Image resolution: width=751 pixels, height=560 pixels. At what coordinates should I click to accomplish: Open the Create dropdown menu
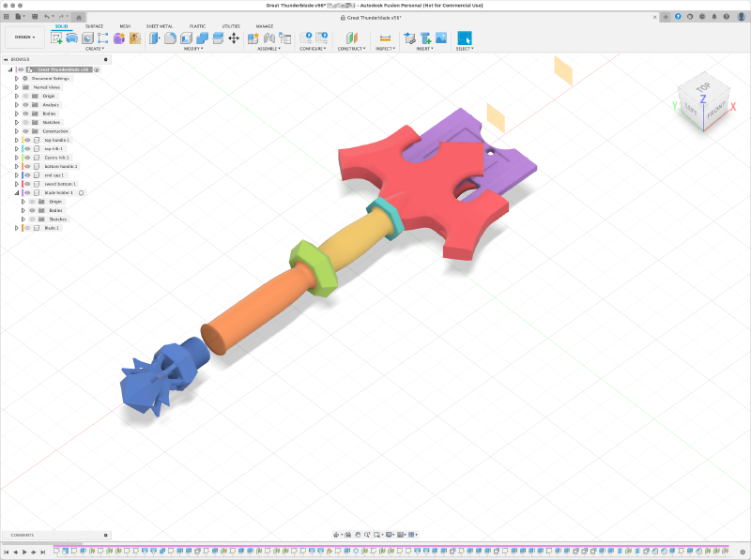pyautogui.click(x=95, y=49)
